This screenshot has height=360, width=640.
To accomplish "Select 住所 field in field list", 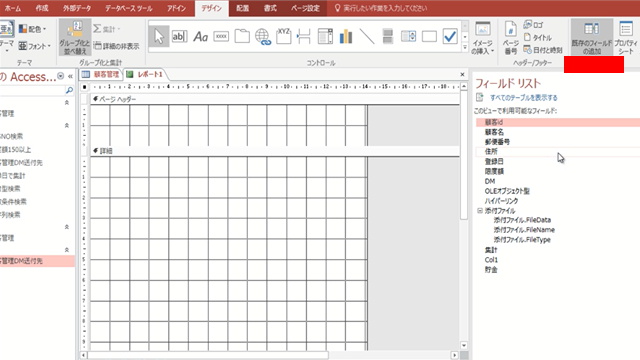I will (x=558, y=151).
